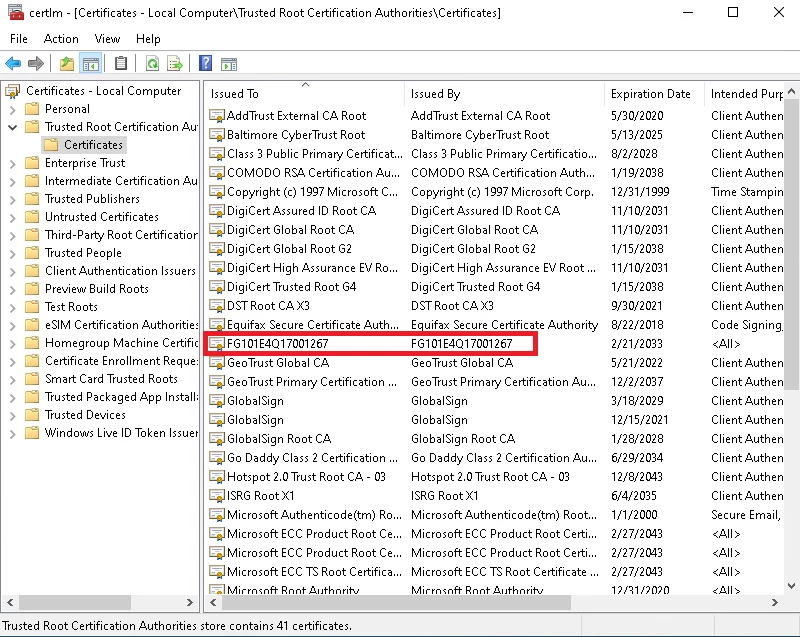
Task: Open the File menu
Action: (19, 39)
